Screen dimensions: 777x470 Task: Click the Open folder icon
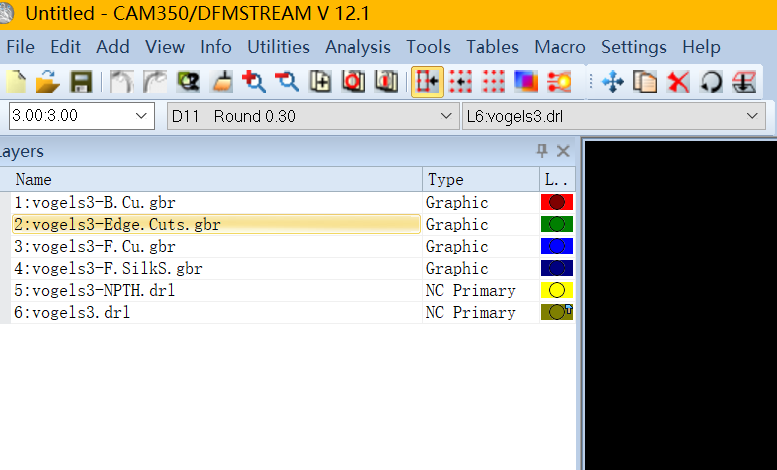coord(48,81)
